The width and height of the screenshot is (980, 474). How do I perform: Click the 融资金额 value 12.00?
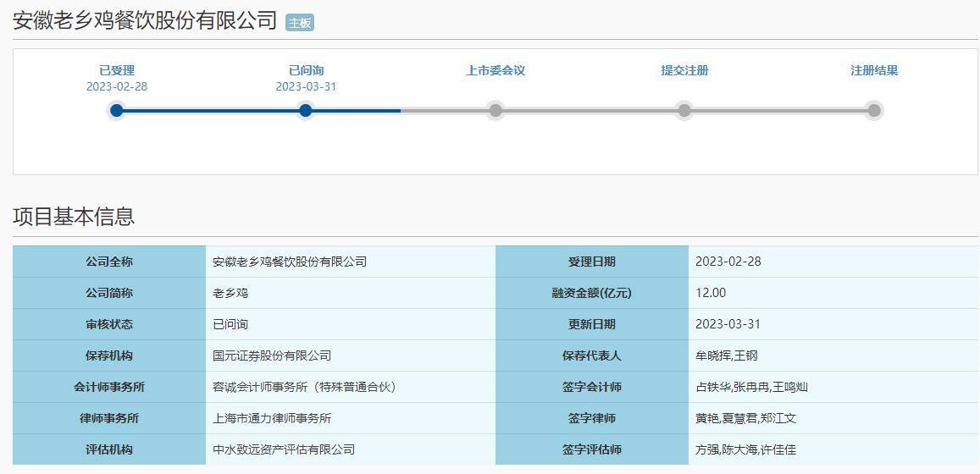pos(711,293)
